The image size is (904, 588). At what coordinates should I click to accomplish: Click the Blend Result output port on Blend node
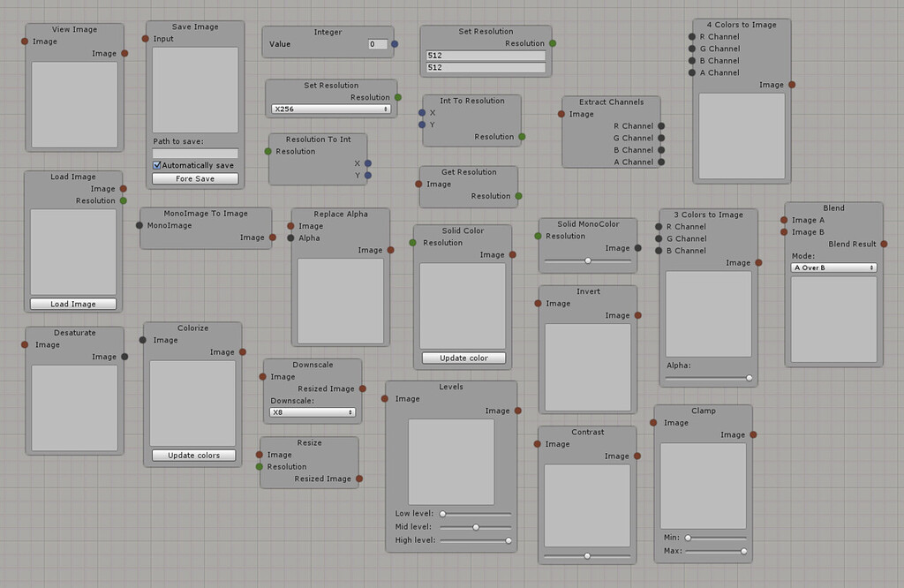tap(883, 244)
